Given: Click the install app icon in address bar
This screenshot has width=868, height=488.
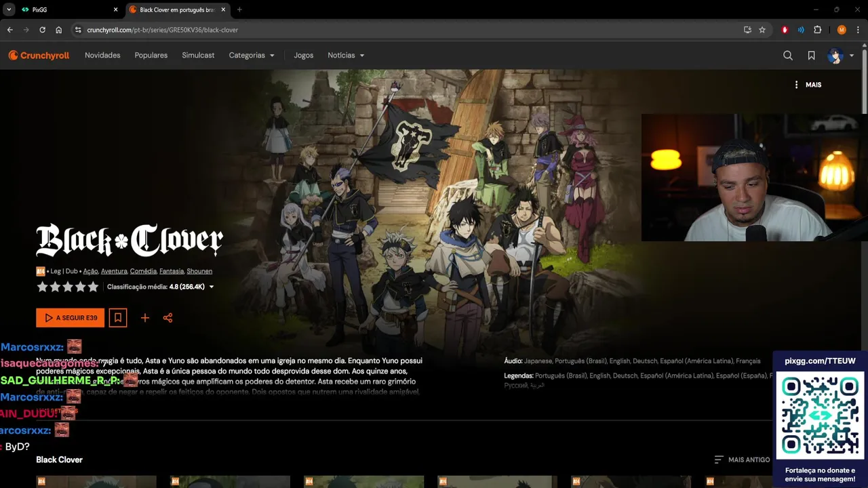Looking at the screenshot, I should [x=747, y=30].
